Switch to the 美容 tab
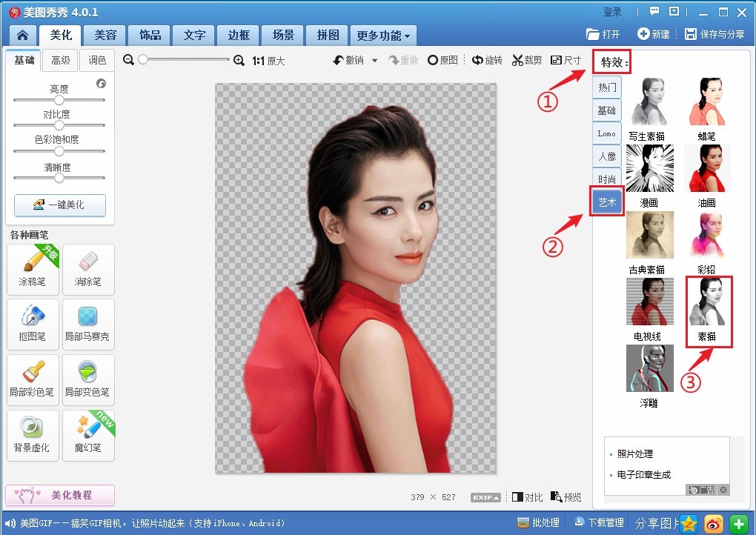This screenshot has width=756, height=535. [x=105, y=35]
